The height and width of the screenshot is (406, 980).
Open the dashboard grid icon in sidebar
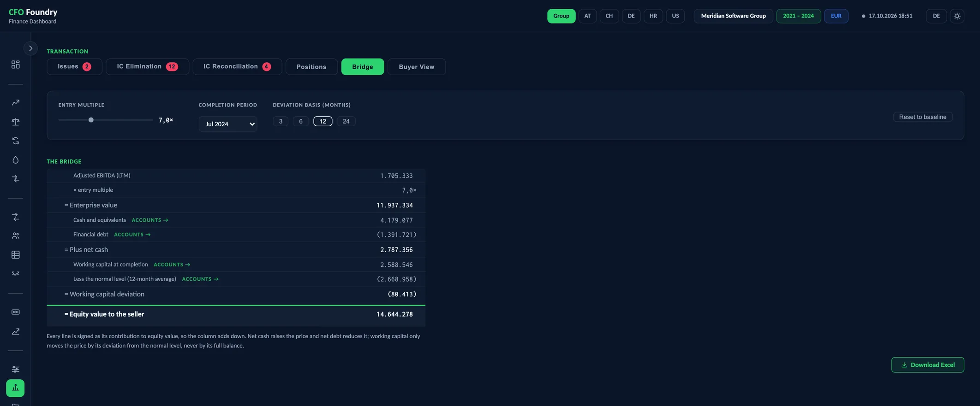point(15,65)
